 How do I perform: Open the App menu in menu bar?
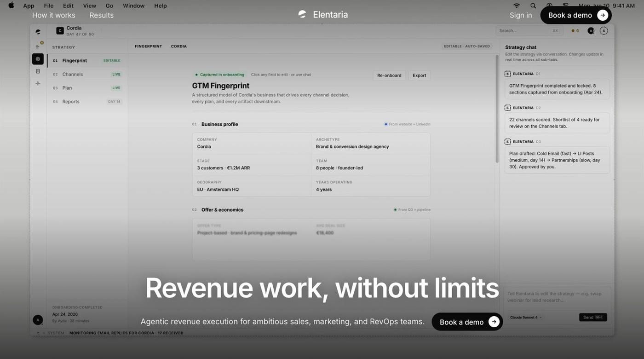tap(29, 6)
